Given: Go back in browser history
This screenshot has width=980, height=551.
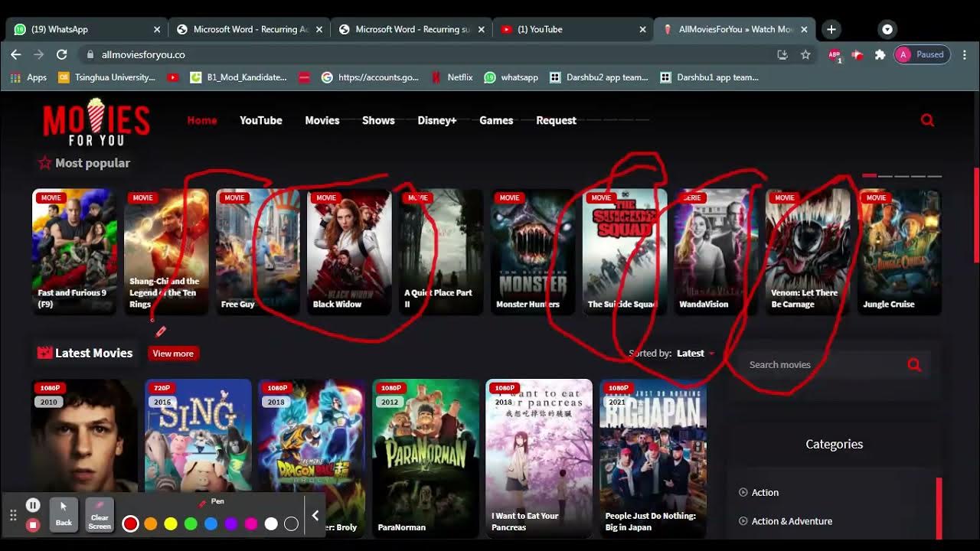Looking at the screenshot, I should point(16,55).
